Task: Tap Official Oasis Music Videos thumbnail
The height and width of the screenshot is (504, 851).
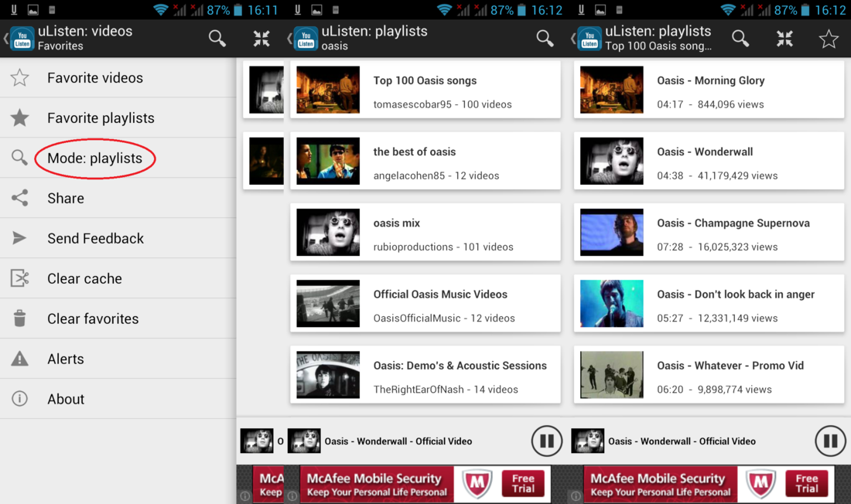Action: (x=328, y=303)
